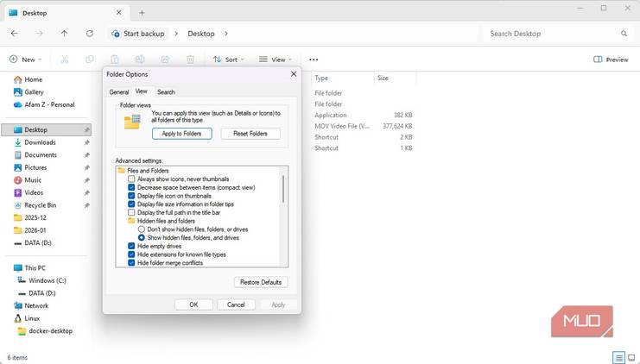Open Gallery in the sidebar

click(29, 92)
